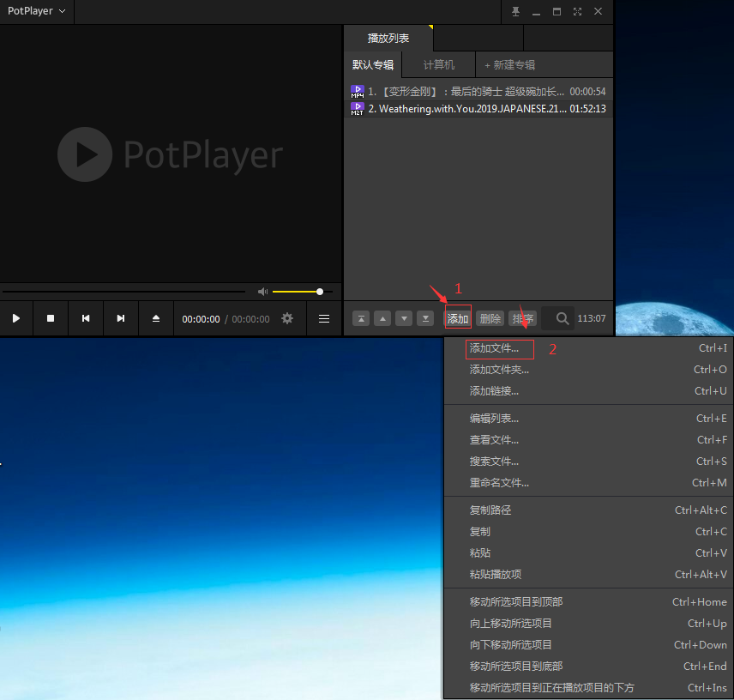Expand the 排序 sort menu
The width and height of the screenshot is (734, 700).
point(522,319)
